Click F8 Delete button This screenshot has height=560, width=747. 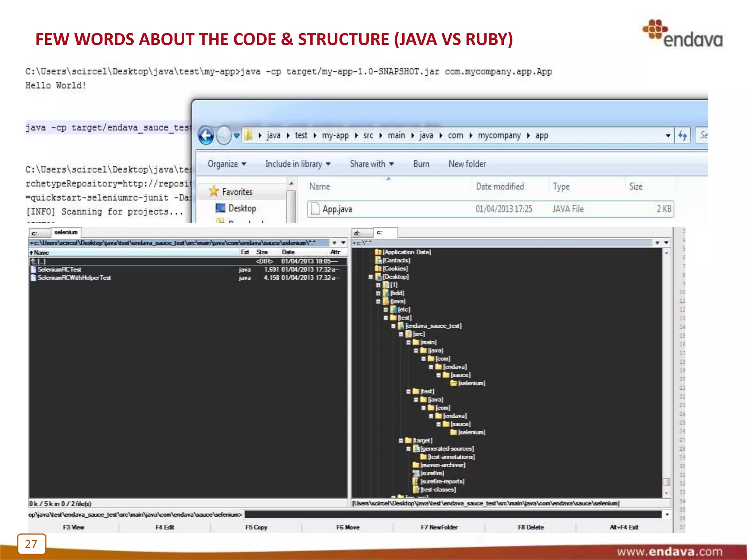point(531,527)
